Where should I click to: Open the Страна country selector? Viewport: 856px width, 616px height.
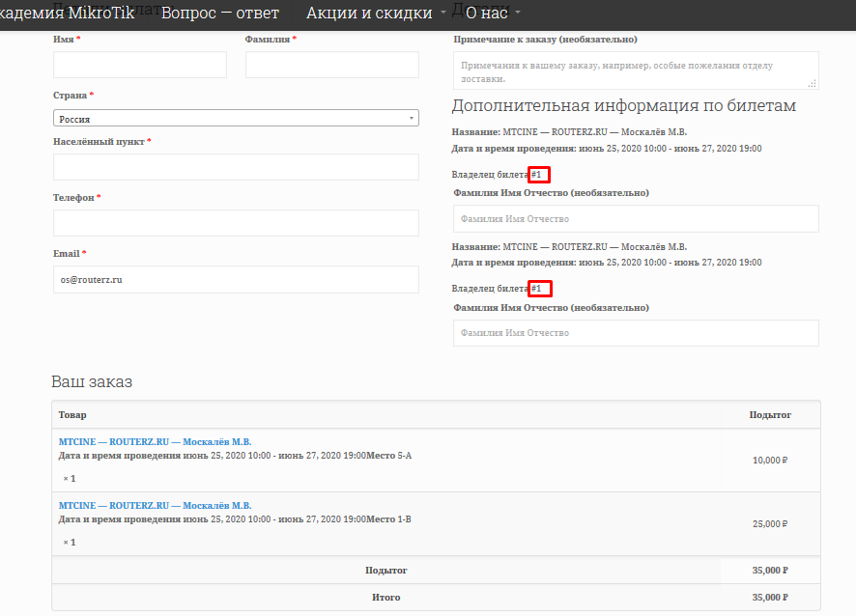pyautogui.click(x=236, y=118)
